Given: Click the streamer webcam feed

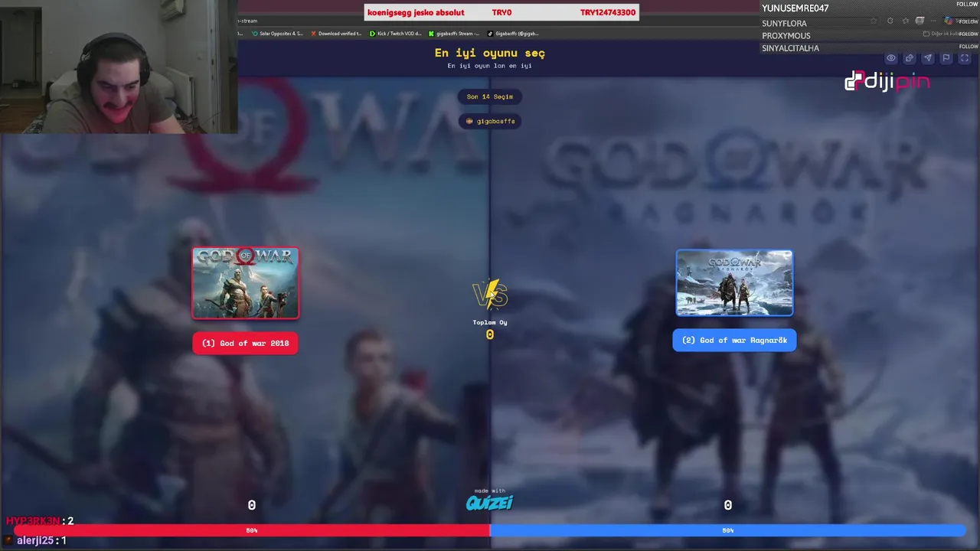Looking at the screenshot, I should tap(119, 67).
